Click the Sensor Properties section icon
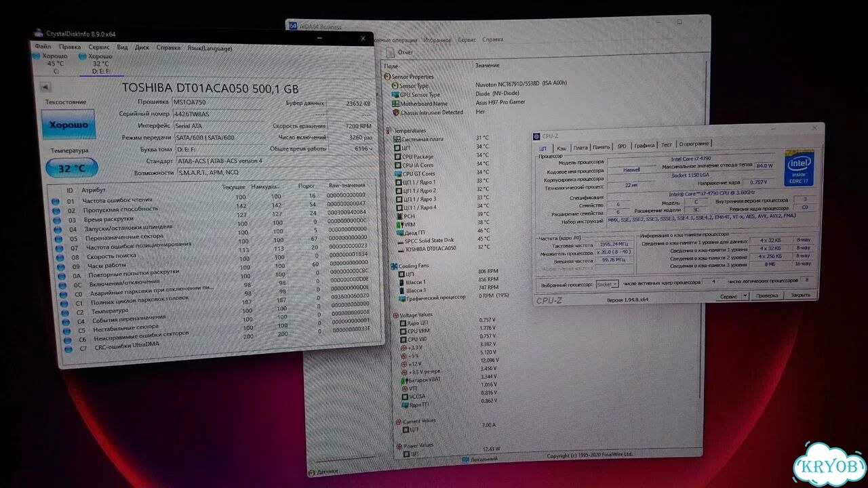The height and width of the screenshot is (488, 868). (387, 77)
